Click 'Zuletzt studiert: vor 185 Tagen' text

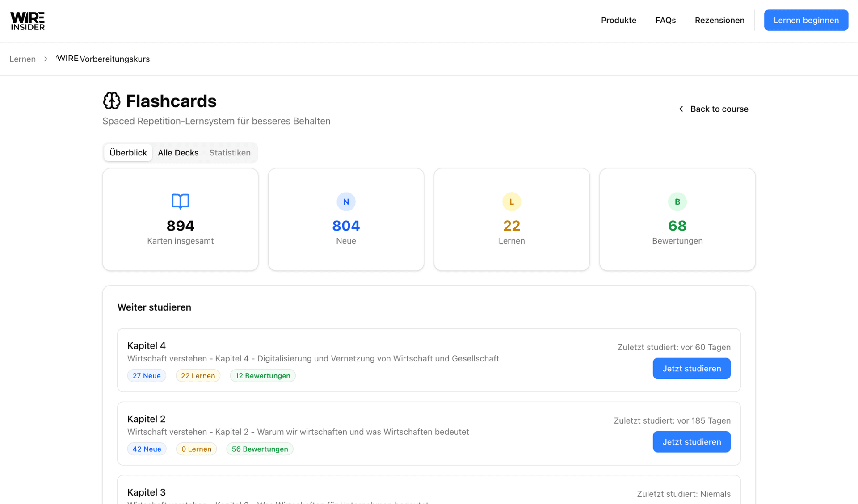coord(672,421)
